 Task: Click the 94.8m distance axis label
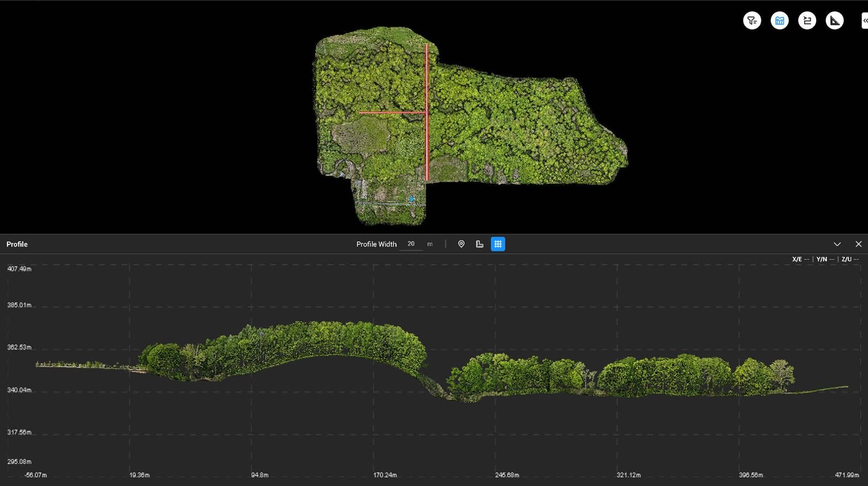pyautogui.click(x=260, y=475)
